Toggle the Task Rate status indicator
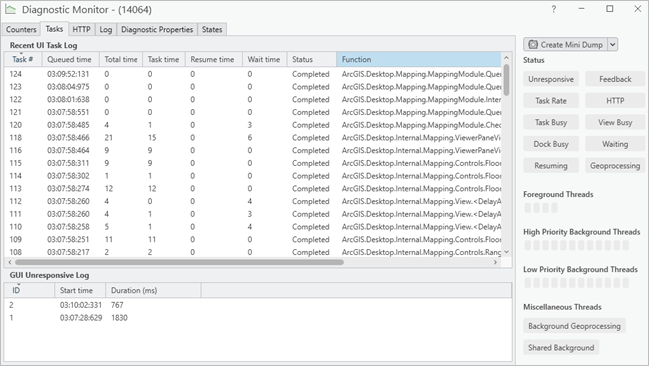Image resolution: width=649 pixels, height=366 pixels. (551, 101)
